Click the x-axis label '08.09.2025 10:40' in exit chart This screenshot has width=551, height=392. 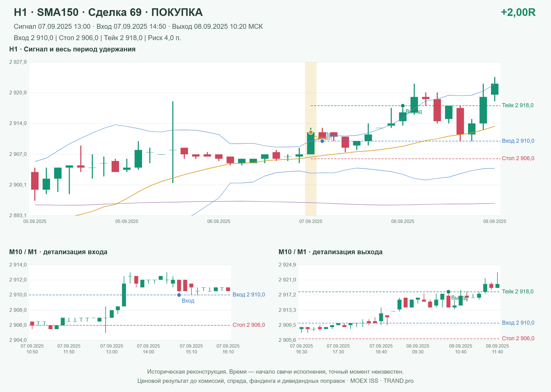tap(461, 349)
